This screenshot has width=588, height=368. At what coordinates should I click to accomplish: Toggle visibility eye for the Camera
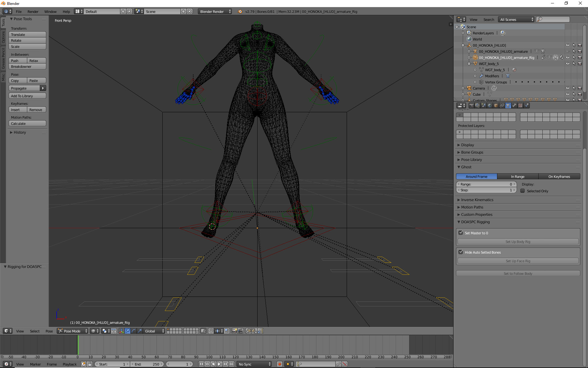tap(567, 88)
